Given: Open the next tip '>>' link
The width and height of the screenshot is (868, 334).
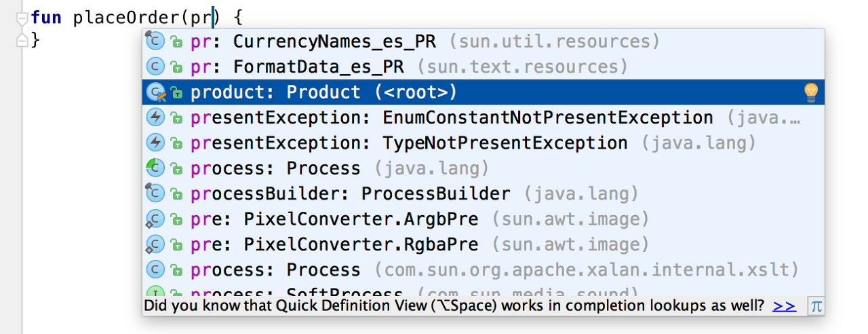Looking at the screenshot, I should (784, 306).
